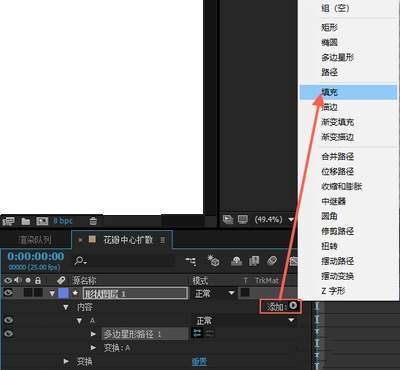
Task: Click video eye column header icon
Action: coord(8,280)
